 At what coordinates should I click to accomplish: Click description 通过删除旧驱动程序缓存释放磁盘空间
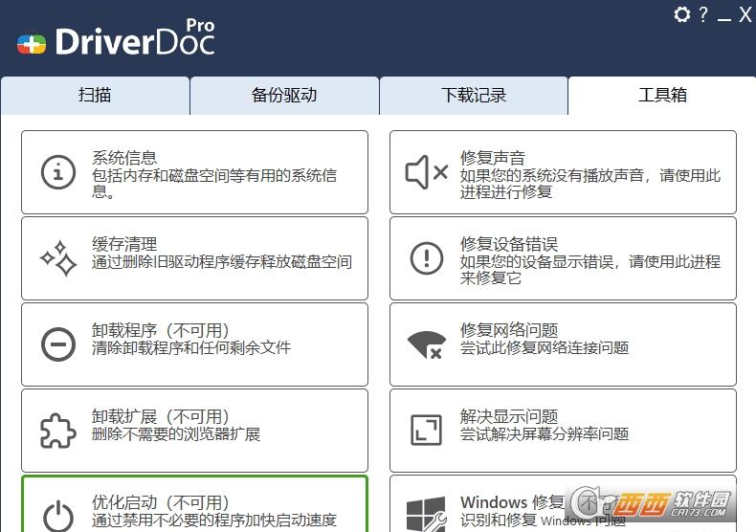(x=222, y=261)
